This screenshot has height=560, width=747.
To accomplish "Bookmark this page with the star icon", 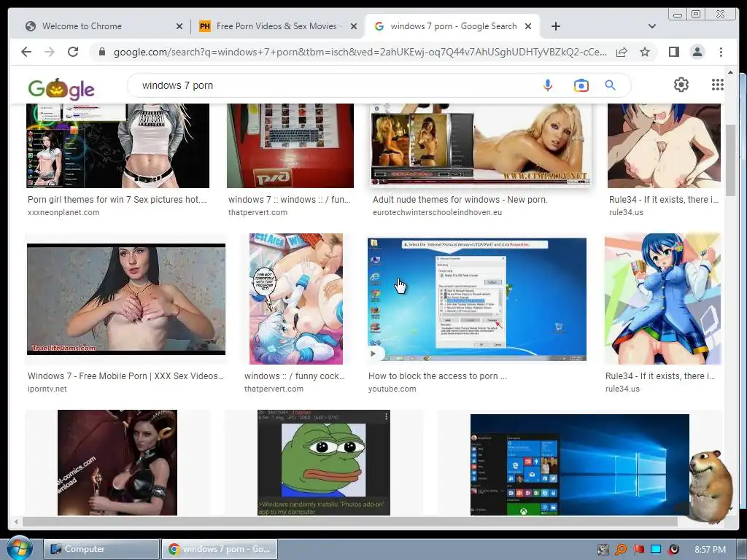I will (x=645, y=52).
